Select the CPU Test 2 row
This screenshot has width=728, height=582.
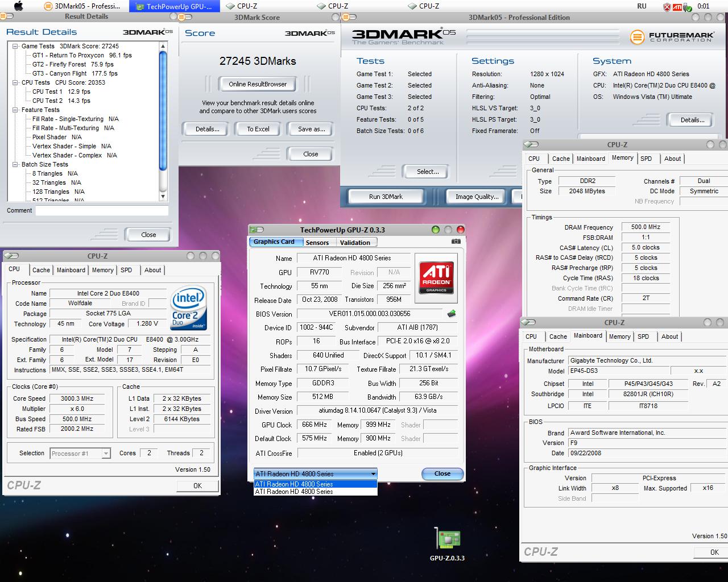61,101
